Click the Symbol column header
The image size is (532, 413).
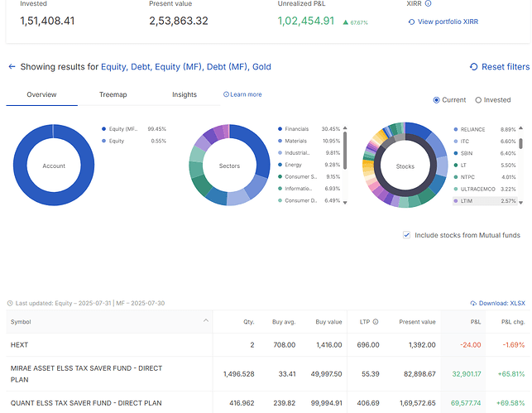(109, 322)
